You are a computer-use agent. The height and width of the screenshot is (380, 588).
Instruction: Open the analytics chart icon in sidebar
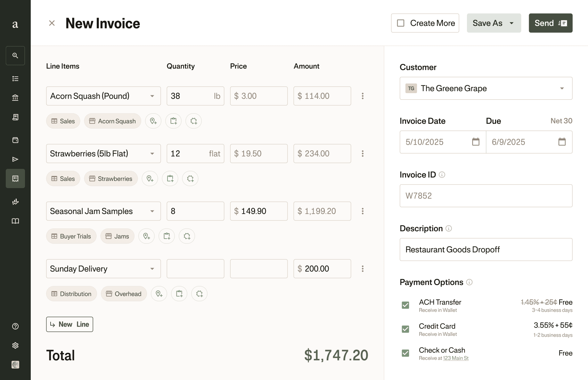point(15,202)
